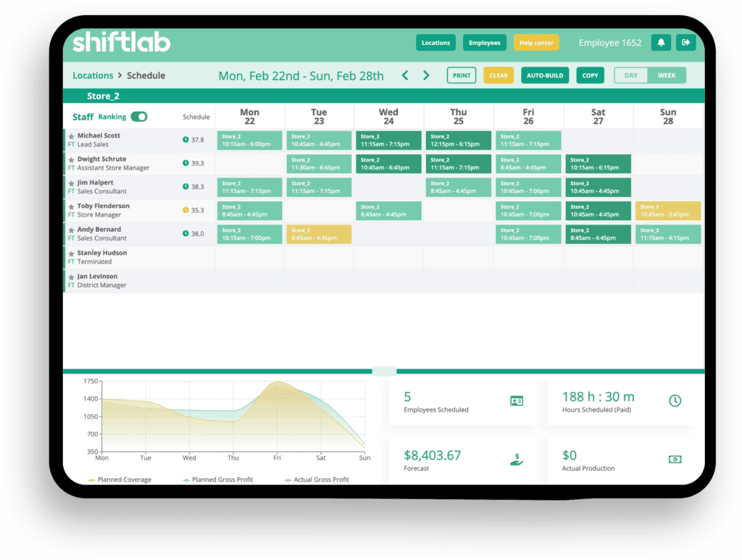742x560 pixels.
Task: Click star icon beside Michael Scott
Action: pyautogui.click(x=72, y=136)
